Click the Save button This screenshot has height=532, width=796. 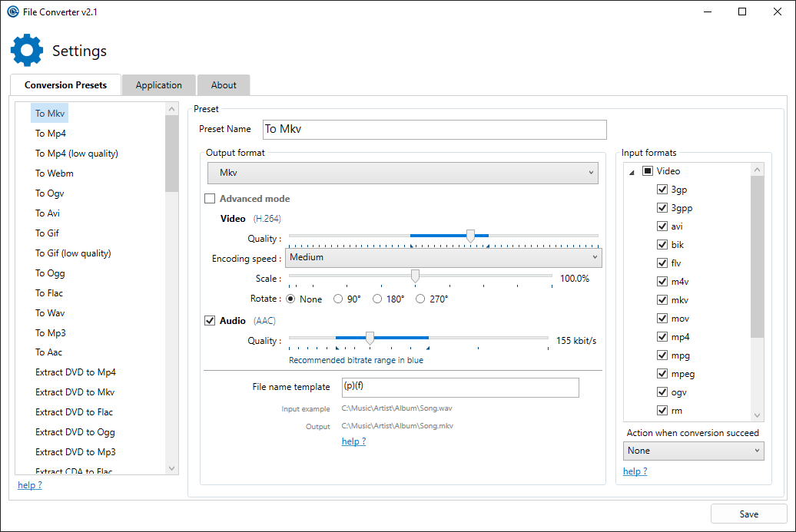pos(748,514)
